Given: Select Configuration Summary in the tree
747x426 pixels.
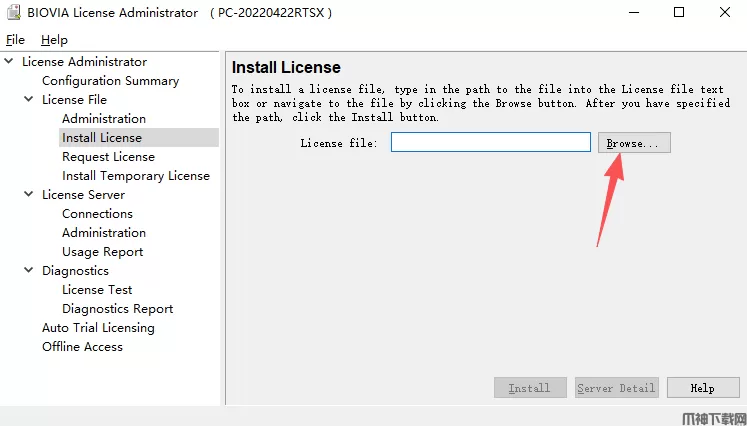Looking at the screenshot, I should click(x=110, y=81).
